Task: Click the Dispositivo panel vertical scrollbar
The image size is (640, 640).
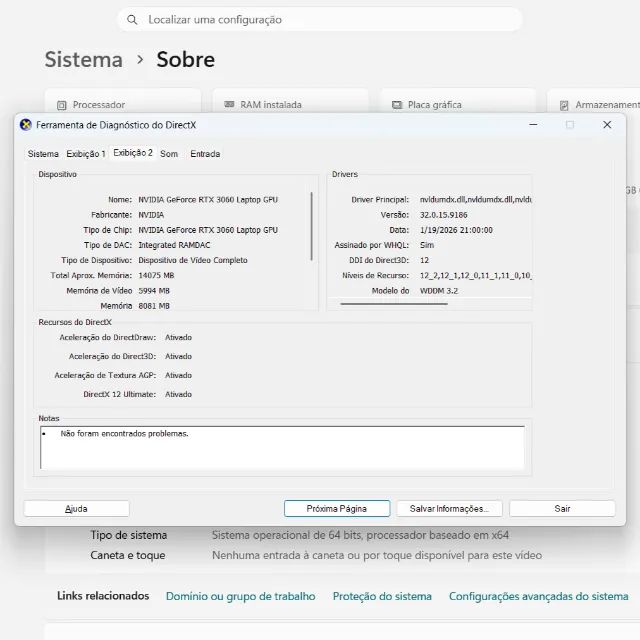Action: point(311,226)
